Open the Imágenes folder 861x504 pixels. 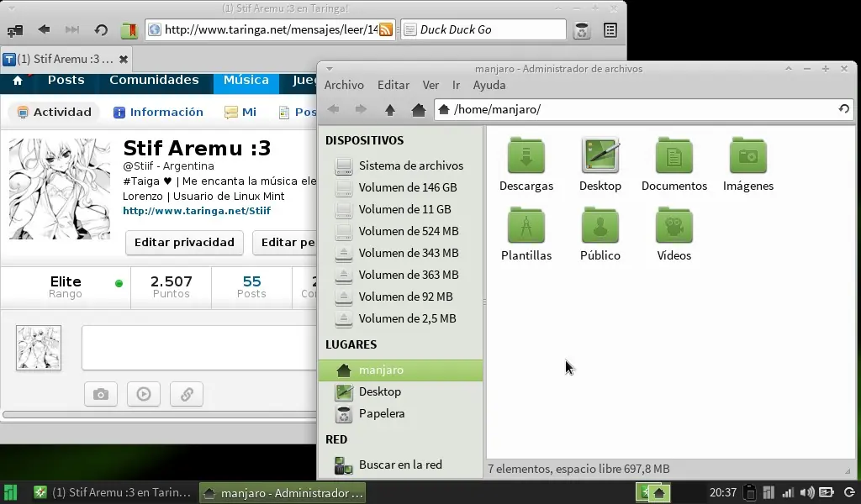click(747, 165)
